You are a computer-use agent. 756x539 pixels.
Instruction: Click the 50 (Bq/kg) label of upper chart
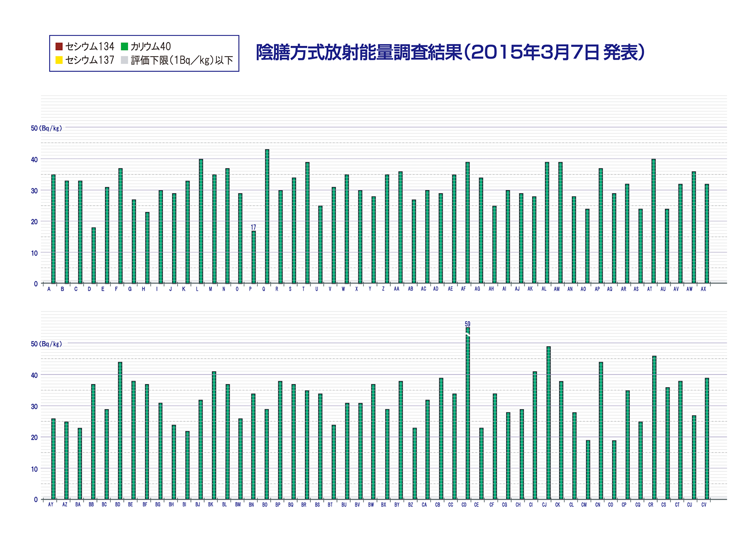pos(46,128)
